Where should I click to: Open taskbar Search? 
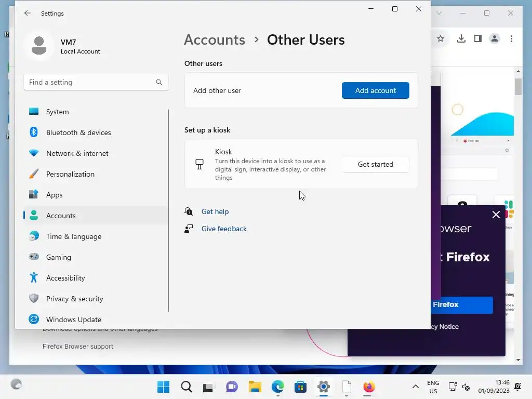pyautogui.click(x=187, y=387)
